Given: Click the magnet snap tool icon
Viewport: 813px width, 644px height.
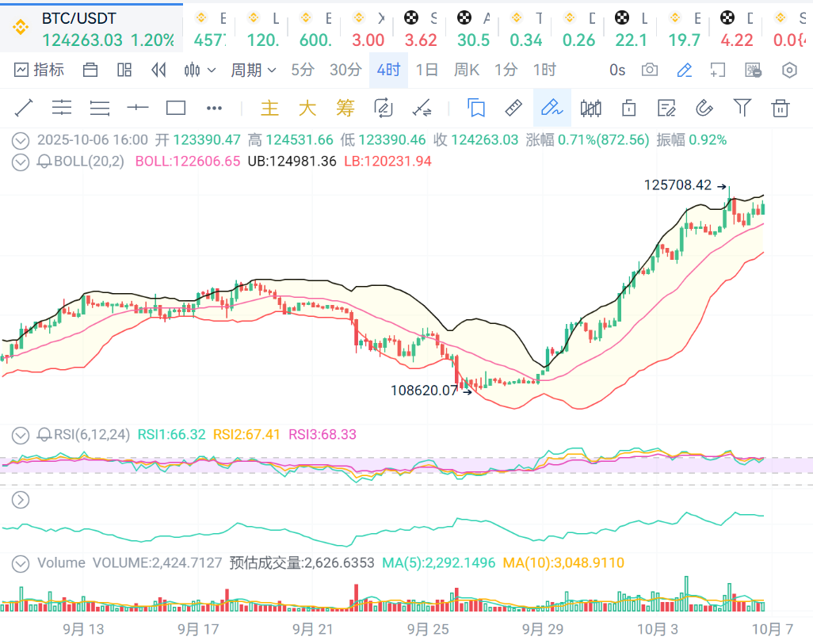Looking at the screenshot, I should 704,108.
